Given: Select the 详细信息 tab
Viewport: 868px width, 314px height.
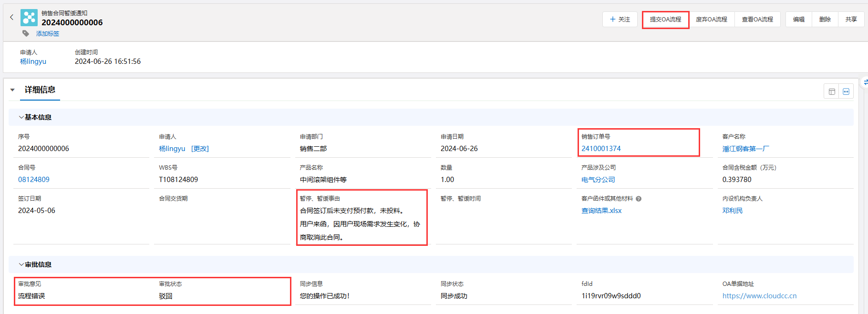Looking at the screenshot, I should [40, 90].
